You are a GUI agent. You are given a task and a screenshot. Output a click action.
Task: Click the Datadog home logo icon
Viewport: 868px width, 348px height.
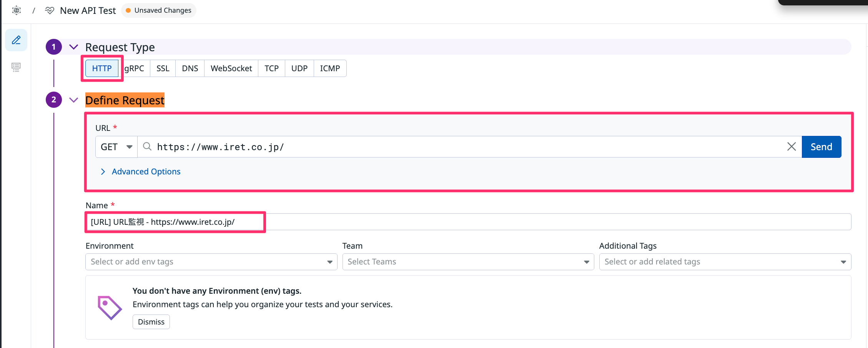coord(17,10)
